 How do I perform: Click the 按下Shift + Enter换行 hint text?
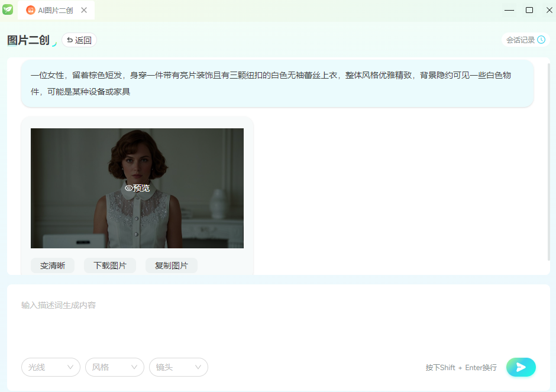click(x=461, y=368)
